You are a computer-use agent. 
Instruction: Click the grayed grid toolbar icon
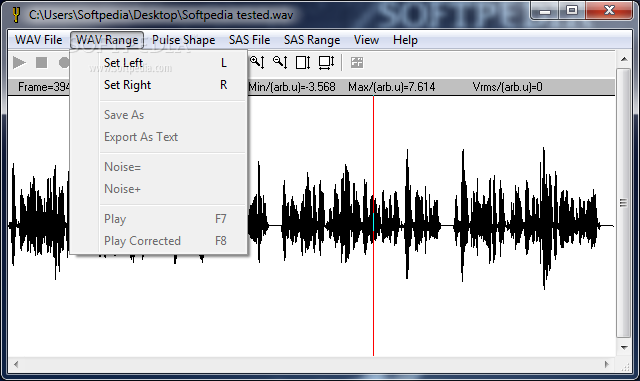tap(357, 62)
